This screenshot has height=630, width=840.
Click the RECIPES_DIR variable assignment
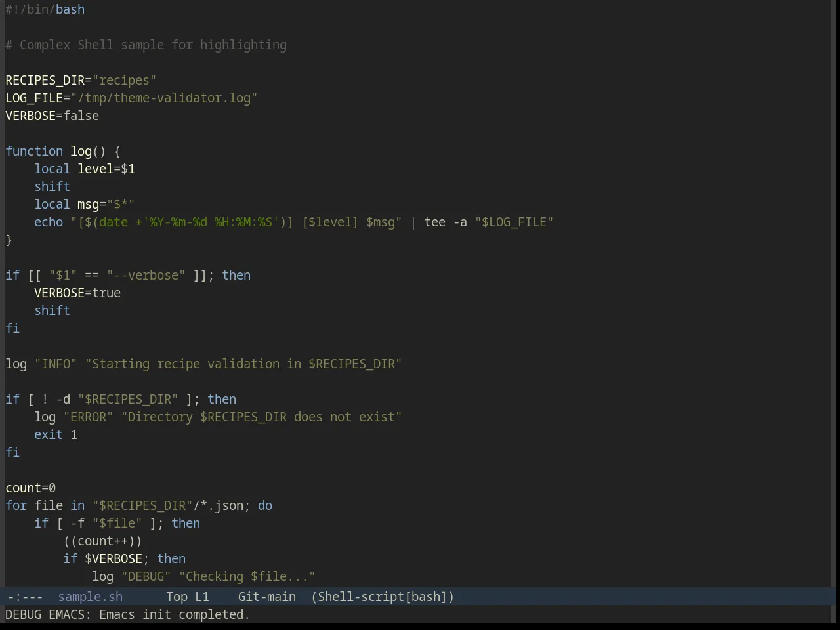[x=81, y=80]
